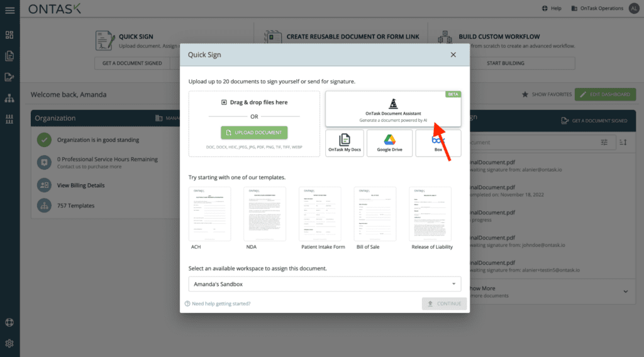644x357 pixels.
Task: Open OnTask Operations organization menu
Action: point(597,8)
